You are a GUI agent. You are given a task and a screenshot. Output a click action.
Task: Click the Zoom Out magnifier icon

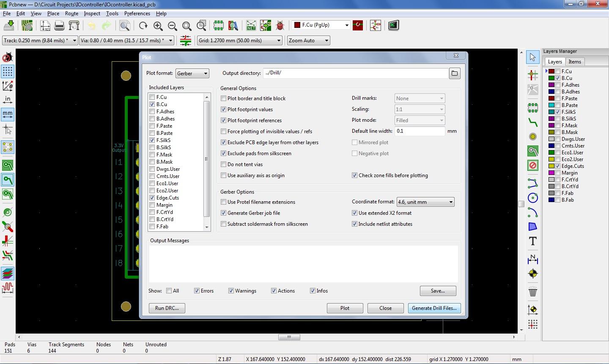[172, 26]
